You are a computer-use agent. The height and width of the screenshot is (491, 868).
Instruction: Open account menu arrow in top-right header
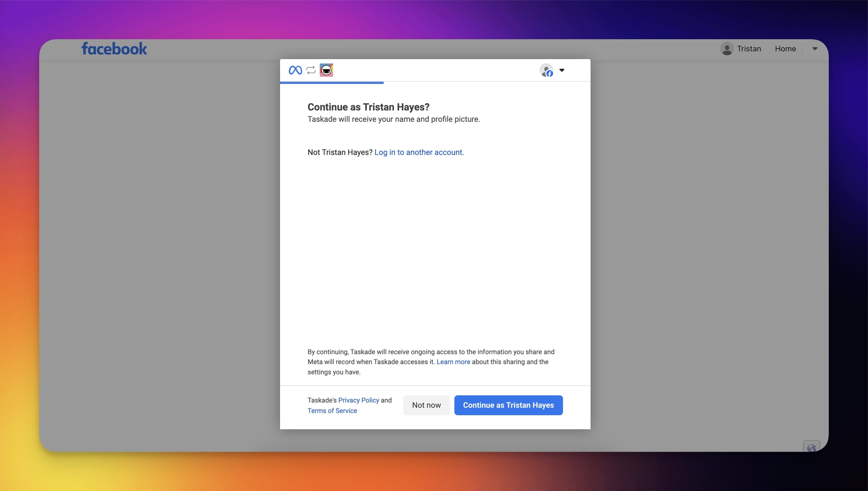point(815,49)
